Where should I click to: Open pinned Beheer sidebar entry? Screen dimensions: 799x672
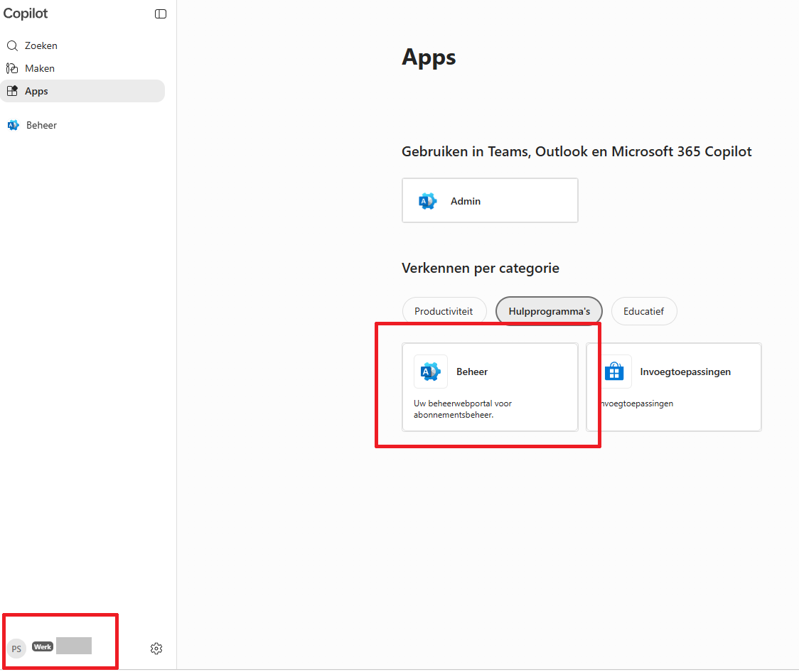point(82,125)
